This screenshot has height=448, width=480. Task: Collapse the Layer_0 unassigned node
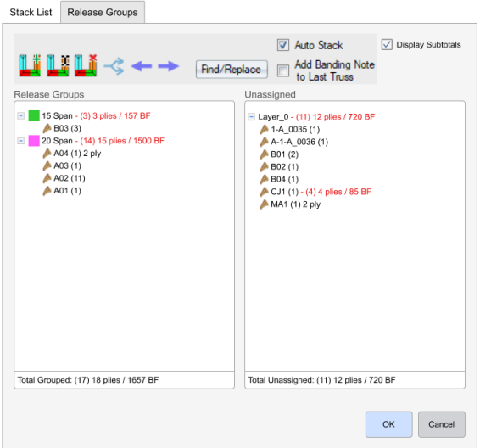pos(251,117)
